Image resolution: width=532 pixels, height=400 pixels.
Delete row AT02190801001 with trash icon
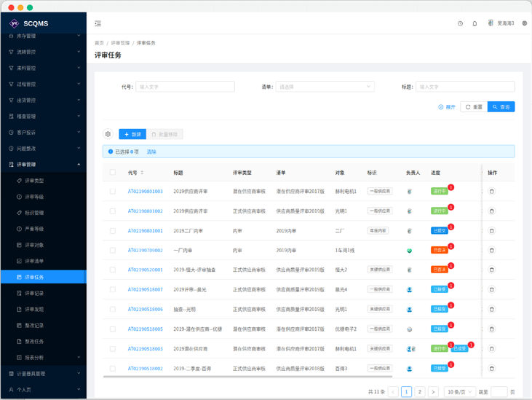(x=491, y=231)
